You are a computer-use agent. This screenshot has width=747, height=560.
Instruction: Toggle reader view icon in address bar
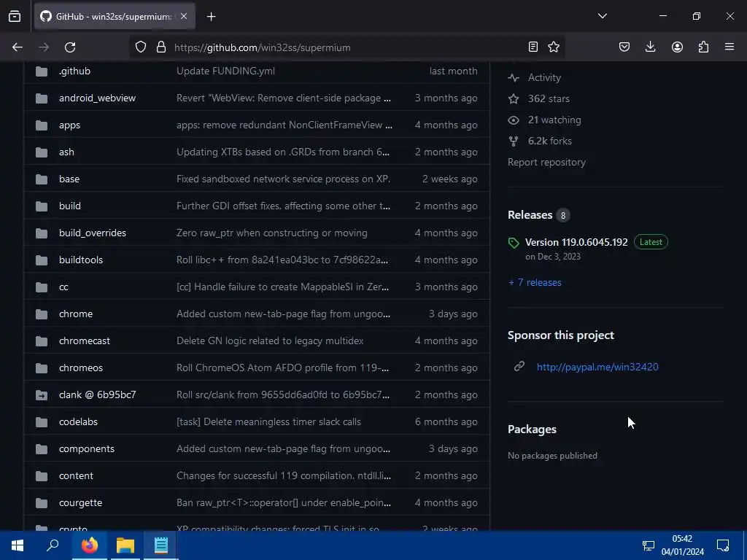click(533, 47)
